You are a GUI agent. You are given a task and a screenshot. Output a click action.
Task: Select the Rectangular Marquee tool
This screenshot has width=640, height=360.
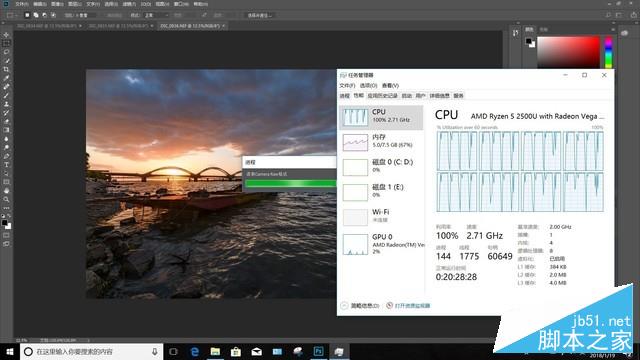[x=6, y=44]
